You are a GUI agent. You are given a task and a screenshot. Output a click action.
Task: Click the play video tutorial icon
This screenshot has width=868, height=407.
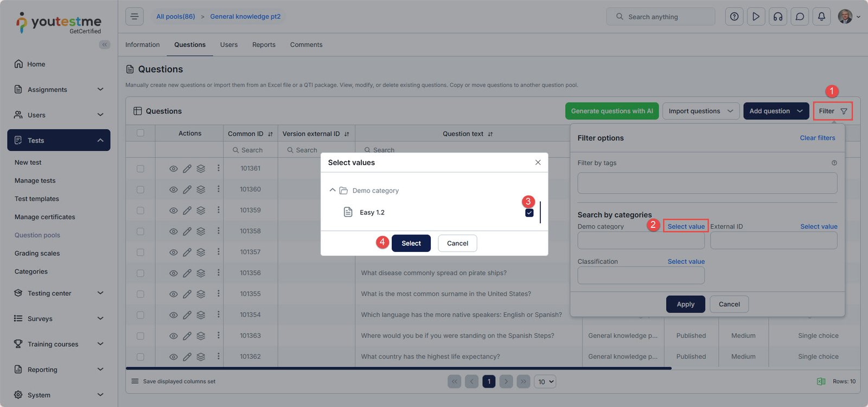click(x=756, y=16)
